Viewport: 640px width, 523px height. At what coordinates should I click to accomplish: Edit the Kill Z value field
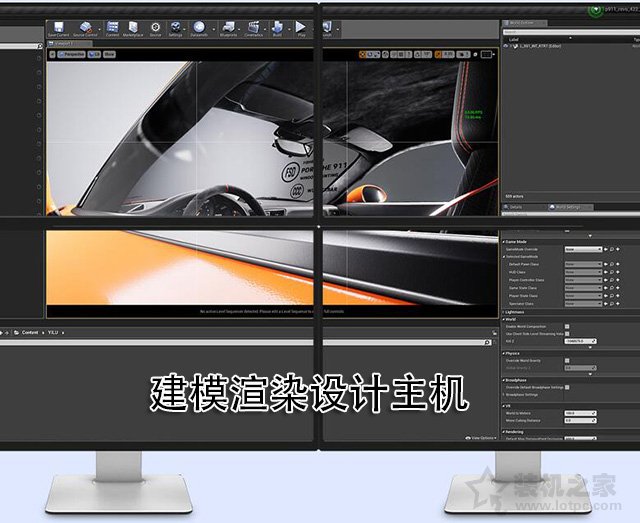580,341
